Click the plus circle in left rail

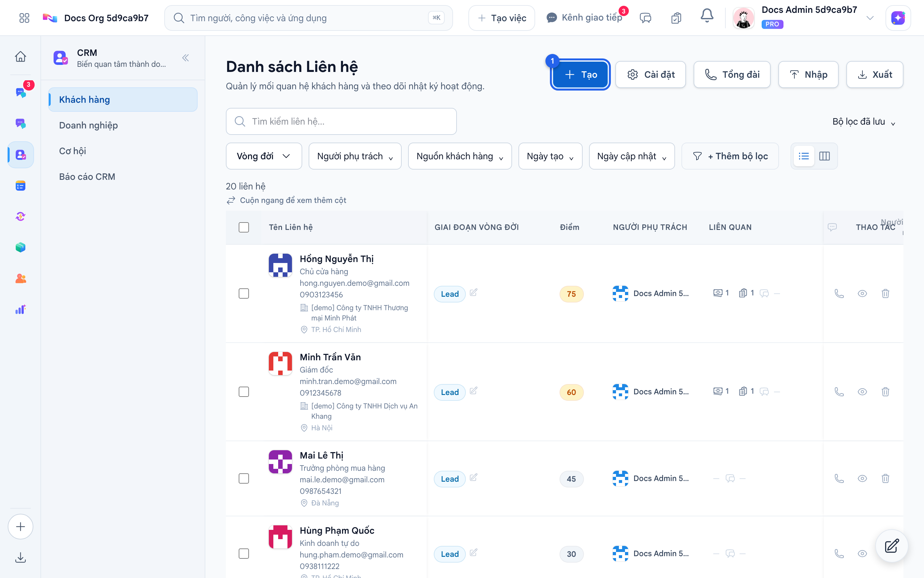pyautogui.click(x=21, y=526)
